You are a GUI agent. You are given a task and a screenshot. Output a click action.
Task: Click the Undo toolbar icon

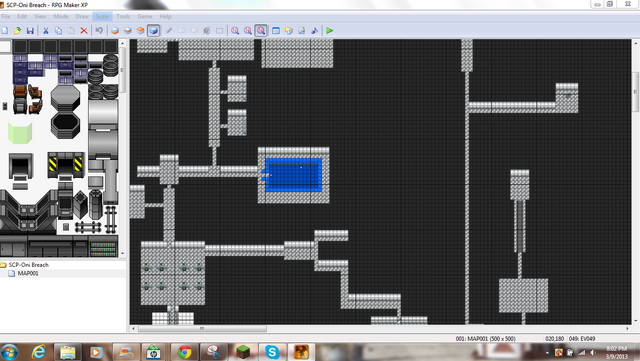(99, 31)
